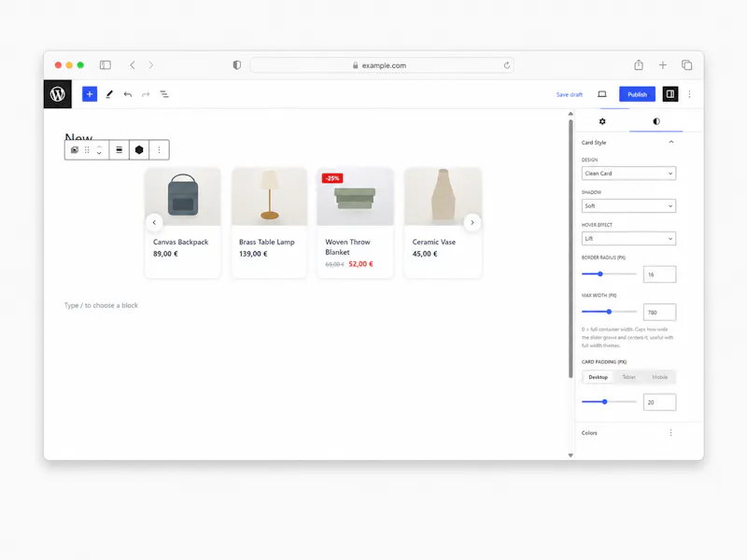Click the Max Width value field

click(x=659, y=313)
